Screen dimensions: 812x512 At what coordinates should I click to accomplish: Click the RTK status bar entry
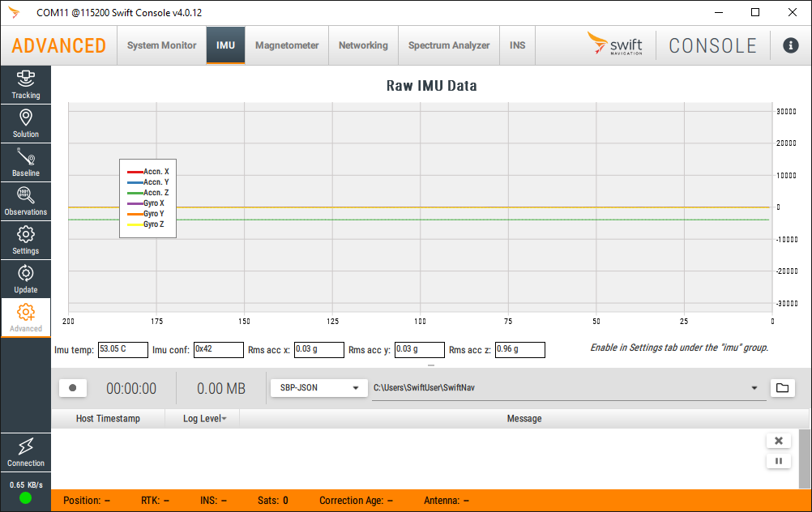(x=155, y=501)
